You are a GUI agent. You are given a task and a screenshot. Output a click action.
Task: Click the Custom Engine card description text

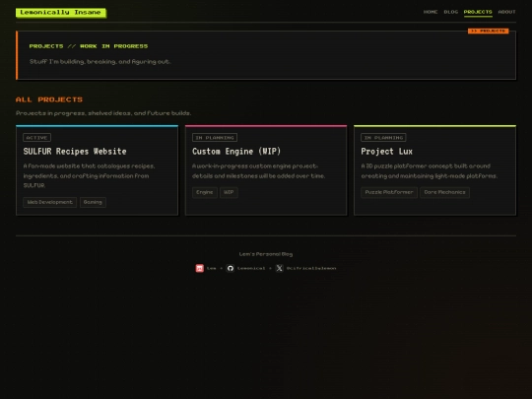pyautogui.click(x=258, y=171)
